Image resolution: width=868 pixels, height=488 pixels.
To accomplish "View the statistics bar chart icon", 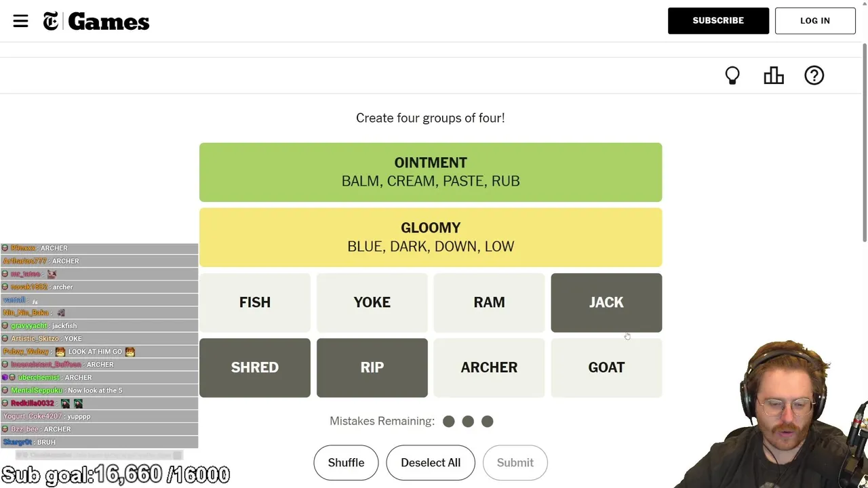I will [x=774, y=75].
